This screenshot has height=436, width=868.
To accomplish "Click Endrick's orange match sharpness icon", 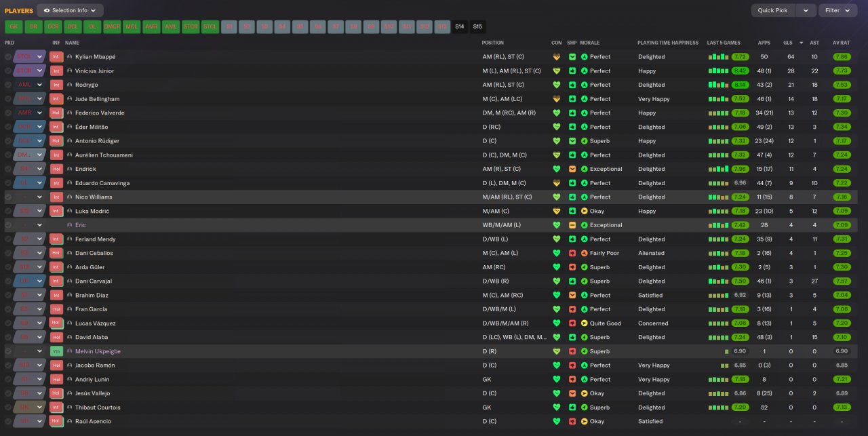I will coord(572,169).
